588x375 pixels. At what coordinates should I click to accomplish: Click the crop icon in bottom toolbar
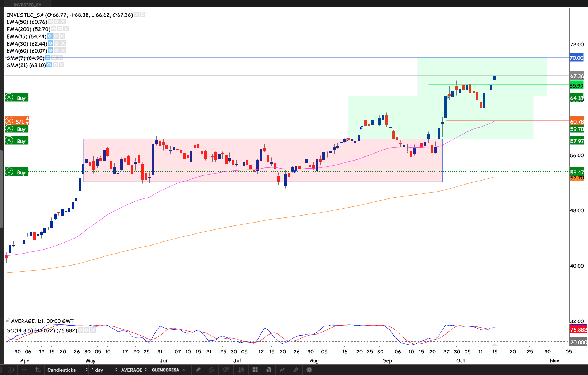(x=37, y=370)
